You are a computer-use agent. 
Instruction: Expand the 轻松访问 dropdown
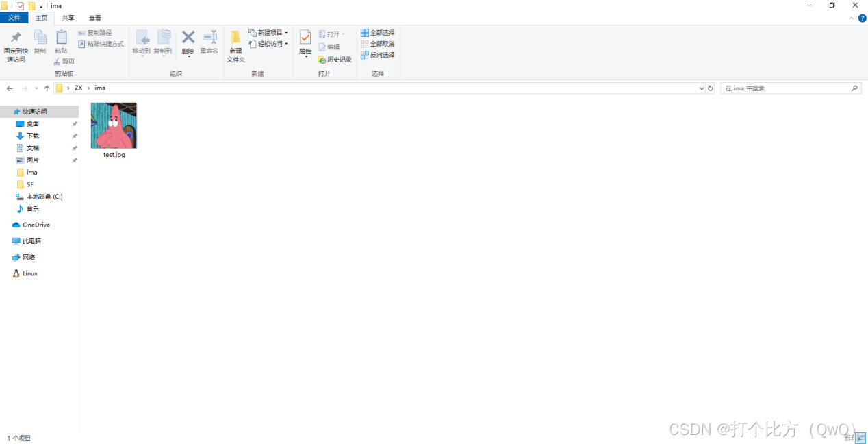[x=286, y=44]
